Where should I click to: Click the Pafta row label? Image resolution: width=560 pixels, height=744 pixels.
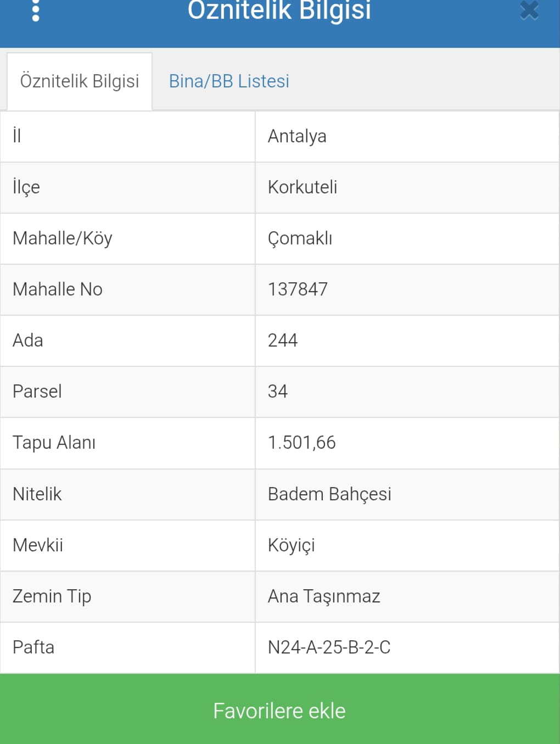[33, 647]
